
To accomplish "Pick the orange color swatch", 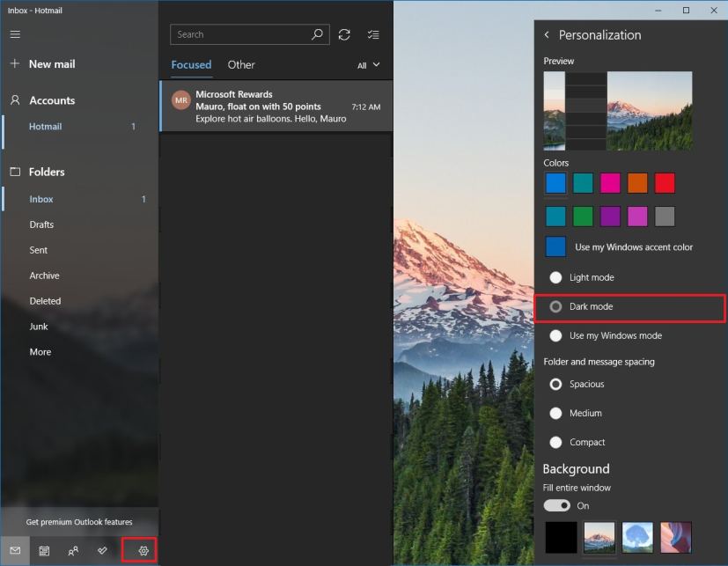I will [637, 183].
